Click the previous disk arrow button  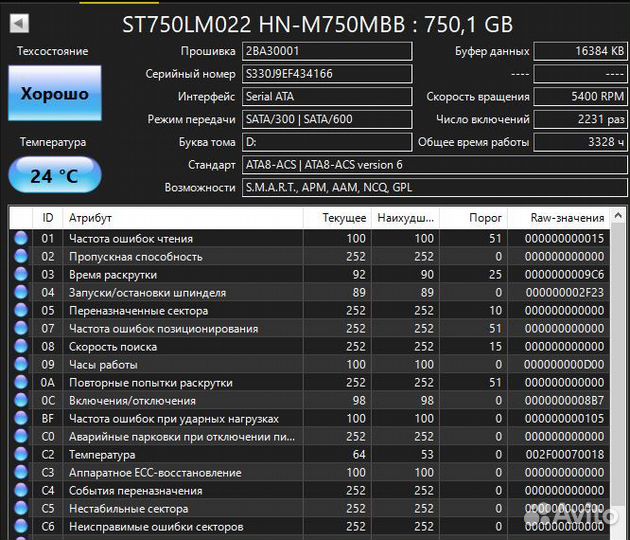19,23
